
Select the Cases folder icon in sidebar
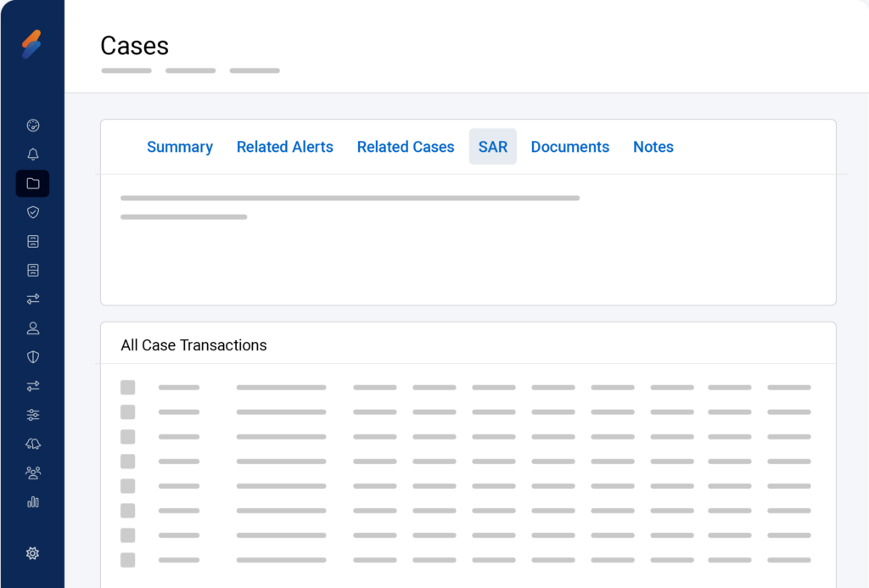[x=33, y=183]
